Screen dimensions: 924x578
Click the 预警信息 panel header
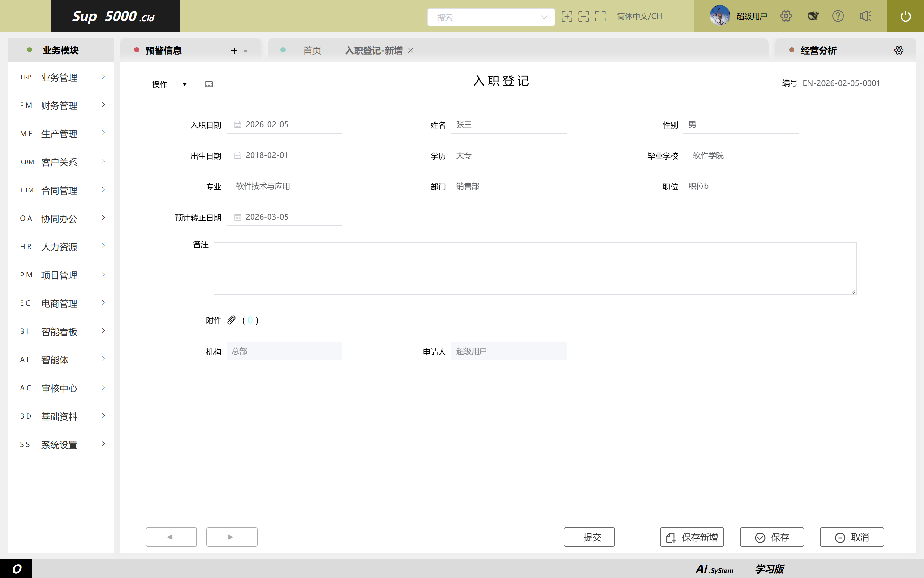click(x=163, y=50)
